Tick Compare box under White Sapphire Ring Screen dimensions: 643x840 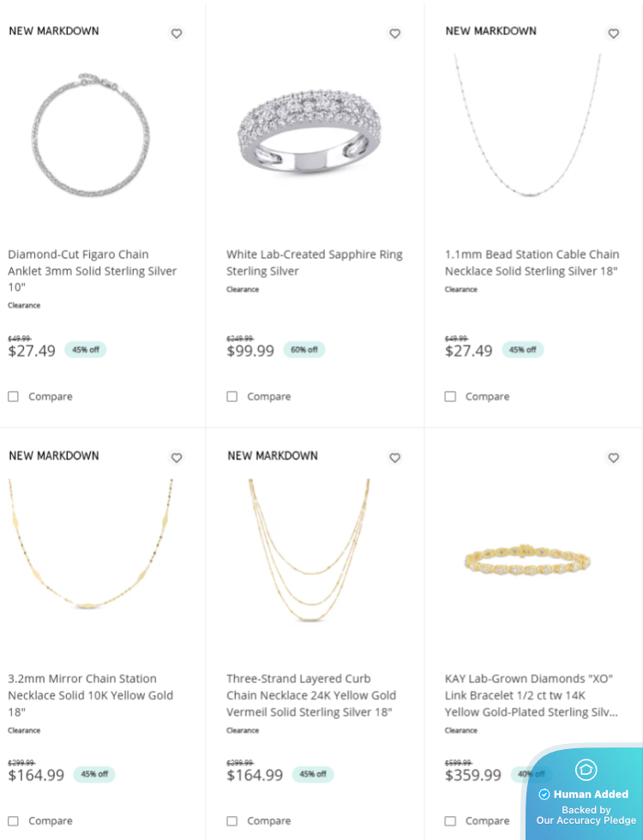(232, 396)
